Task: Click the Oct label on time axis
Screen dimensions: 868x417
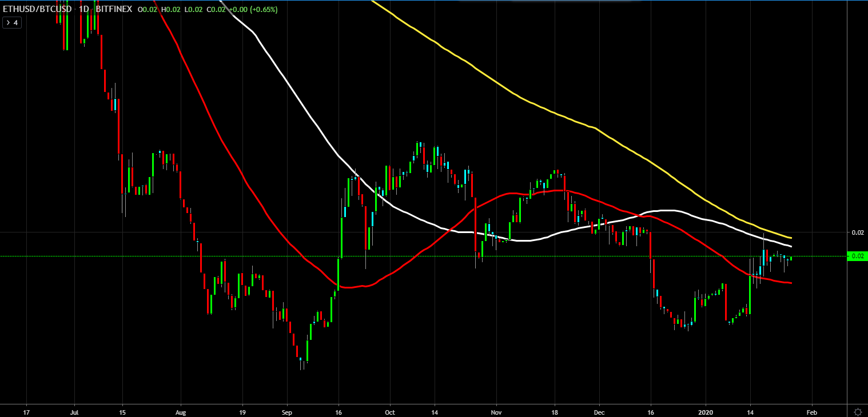Action: (x=390, y=411)
